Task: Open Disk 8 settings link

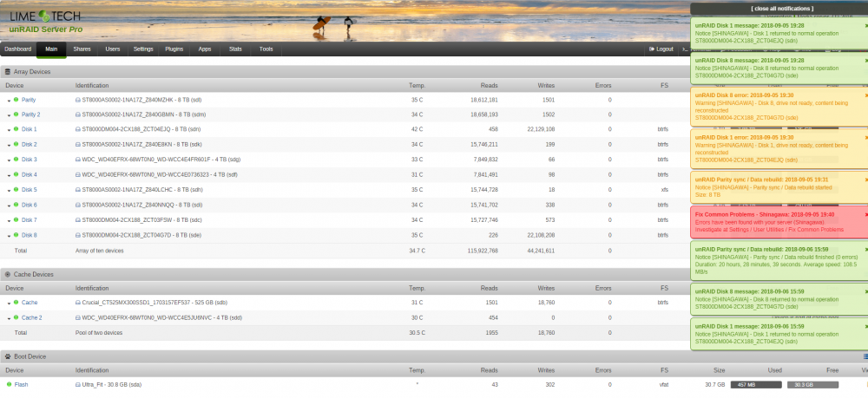Action: [30, 235]
